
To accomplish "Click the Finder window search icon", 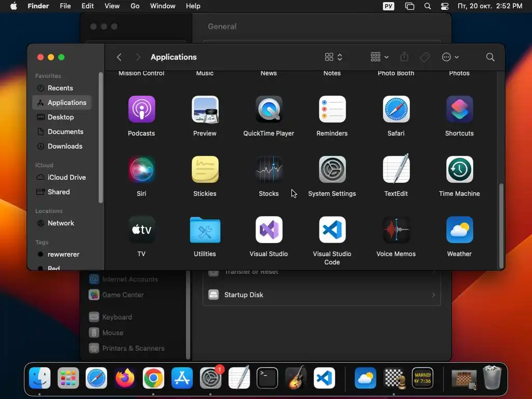I will (x=490, y=57).
